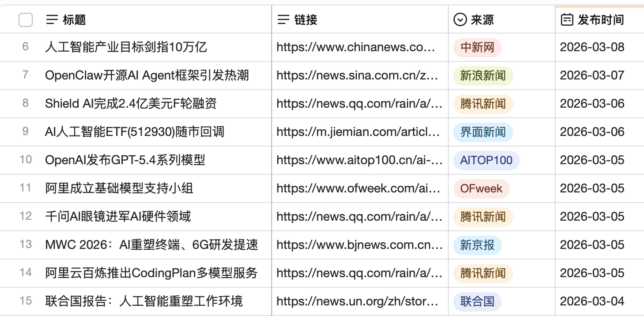Viewport: 644px width, 316px height.
Task: Click the 新浪新闻 source tag
Action: pyautogui.click(x=483, y=75)
